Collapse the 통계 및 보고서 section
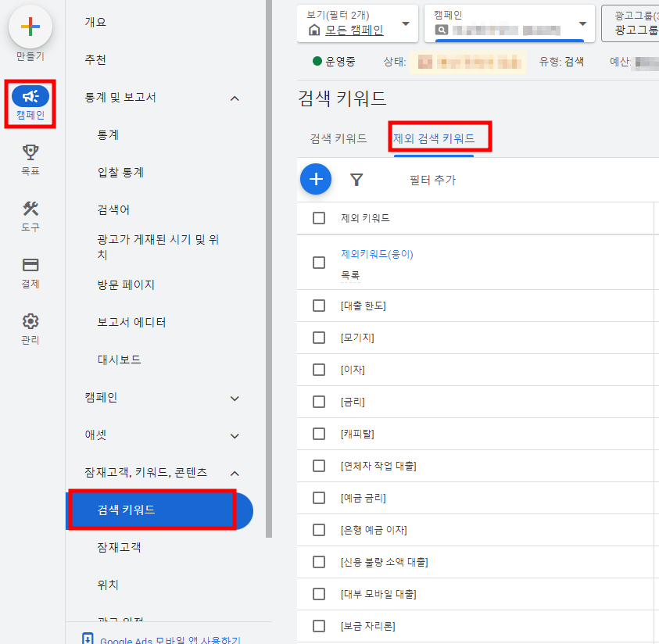This screenshot has width=659, height=644. coord(235,98)
